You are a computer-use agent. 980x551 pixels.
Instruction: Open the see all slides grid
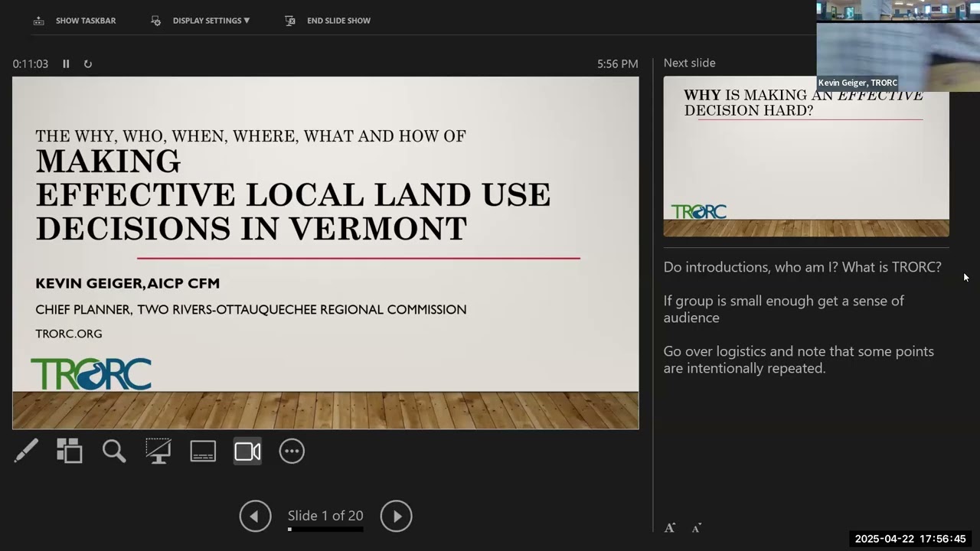(x=70, y=452)
